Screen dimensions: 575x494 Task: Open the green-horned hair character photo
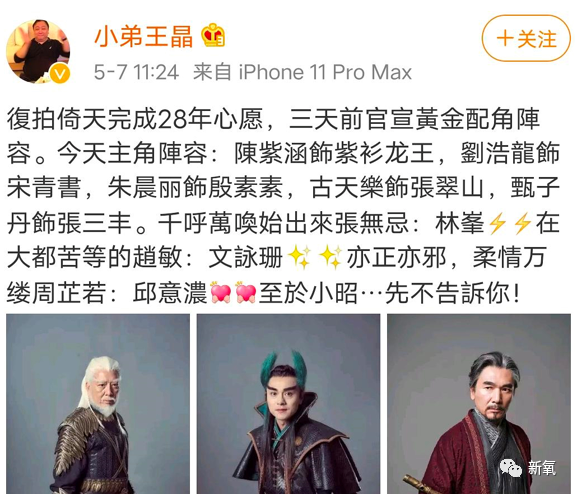click(x=288, y=404)
